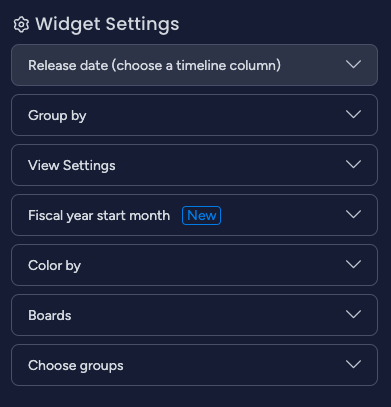Open the Boards section label
This screenshot has height=407, width=391.
click(x=50, y=315)
